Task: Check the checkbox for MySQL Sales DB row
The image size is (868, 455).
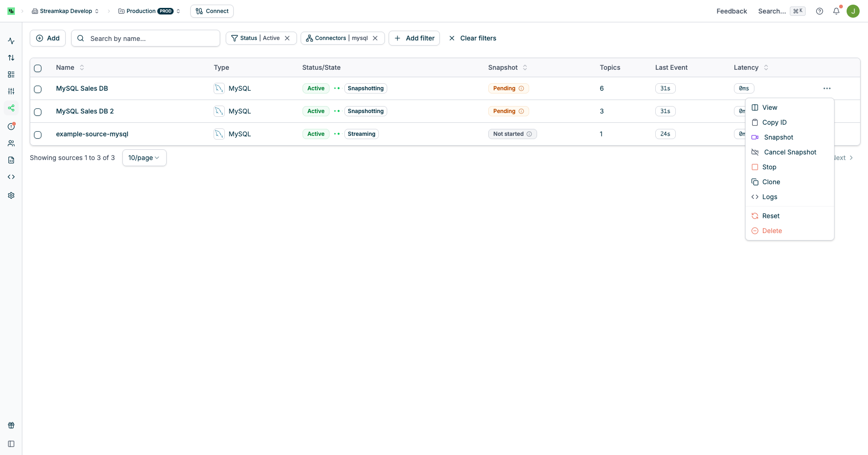Action: (x=38, y=89)
